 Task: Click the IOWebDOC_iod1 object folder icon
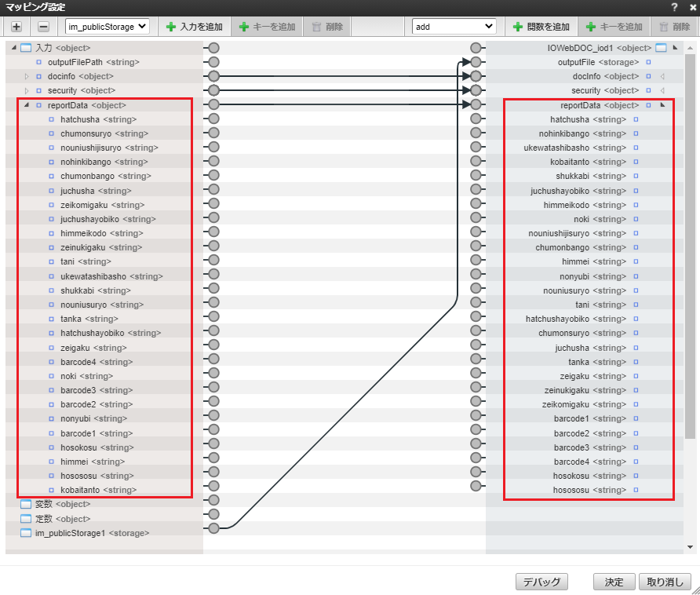click(x=661, y=48)
